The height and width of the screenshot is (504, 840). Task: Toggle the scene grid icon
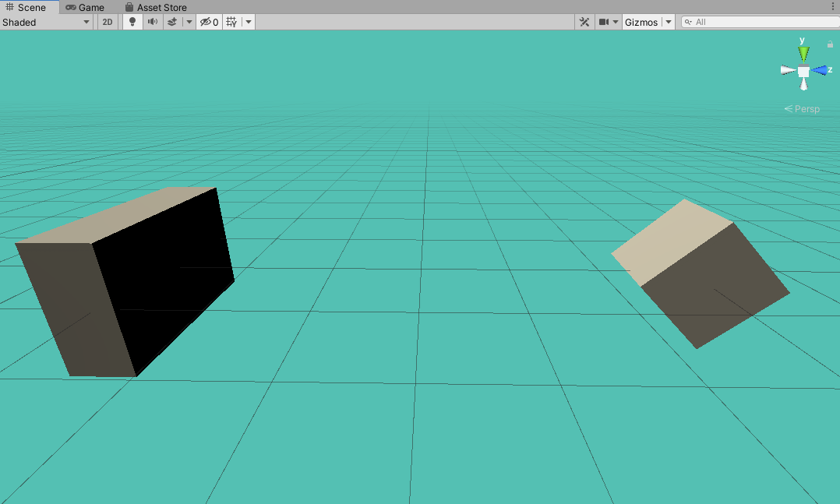231,22
